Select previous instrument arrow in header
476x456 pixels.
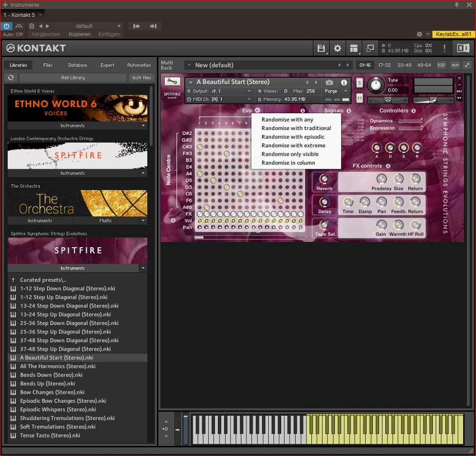click(x=307, y=82)
